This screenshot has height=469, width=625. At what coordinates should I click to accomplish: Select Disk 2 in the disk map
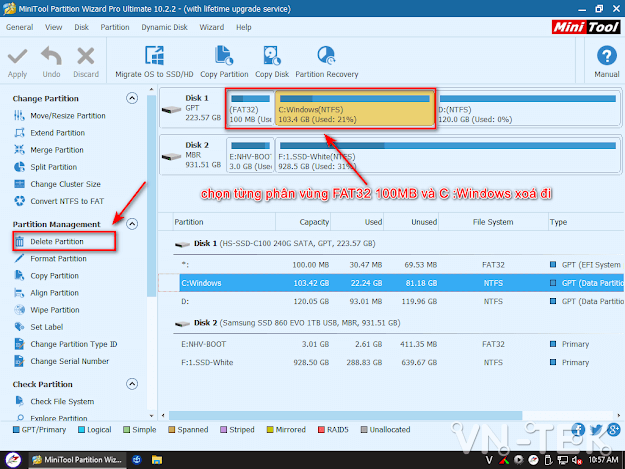coord(193,155)
